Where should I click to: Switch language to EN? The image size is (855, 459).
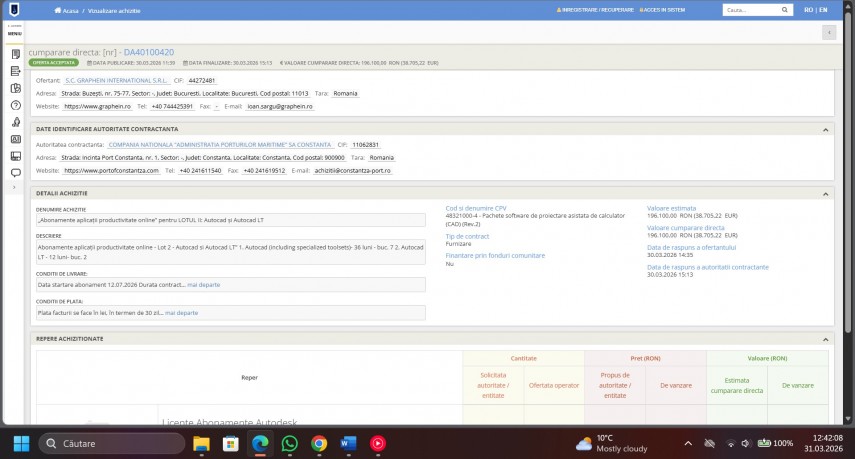click(x=823, y=9)
